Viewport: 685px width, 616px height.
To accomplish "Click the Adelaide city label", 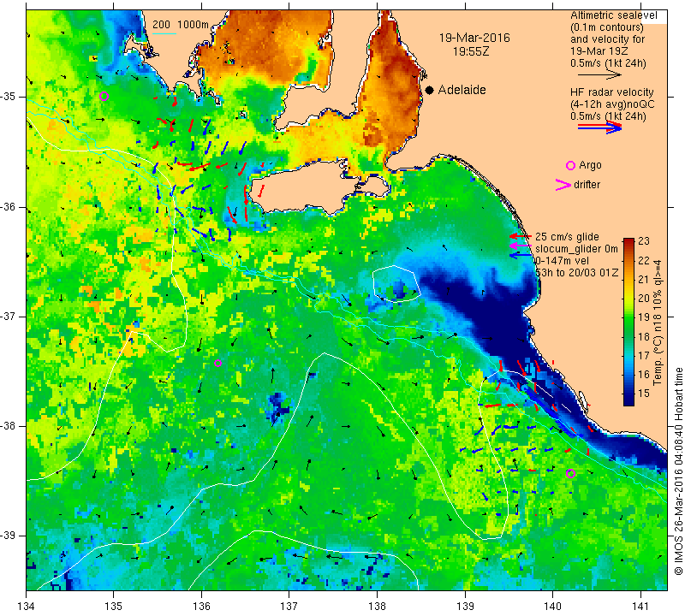I will 462,90.
